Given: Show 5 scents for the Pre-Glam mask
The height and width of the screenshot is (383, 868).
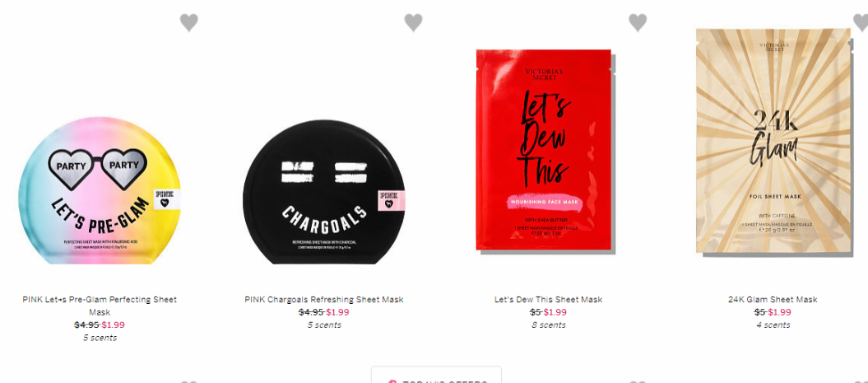Looking at the screenshot, I should coord(100,338).
